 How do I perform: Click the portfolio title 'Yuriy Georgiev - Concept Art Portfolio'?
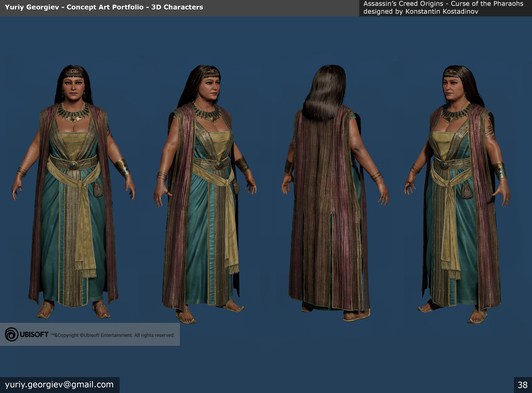[x=74, y=7]
